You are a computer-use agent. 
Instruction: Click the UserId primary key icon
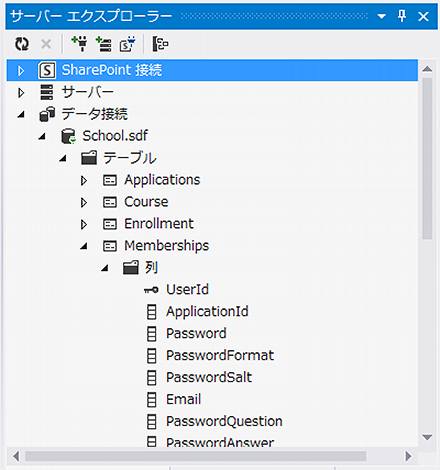(x=151, y=290)
